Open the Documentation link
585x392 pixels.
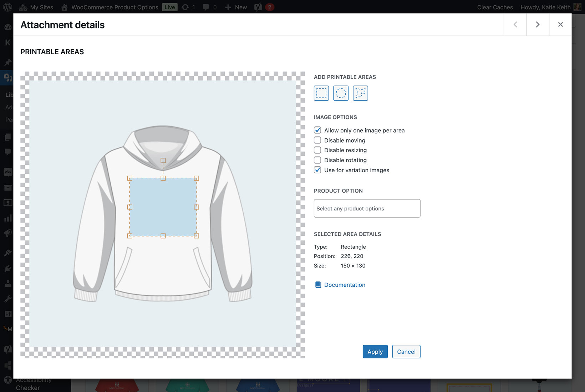tap(345, 285)
